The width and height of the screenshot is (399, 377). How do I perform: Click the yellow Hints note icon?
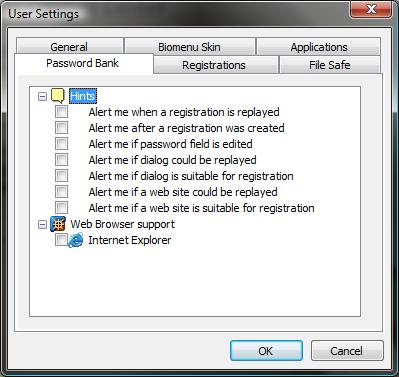point(58,96)
